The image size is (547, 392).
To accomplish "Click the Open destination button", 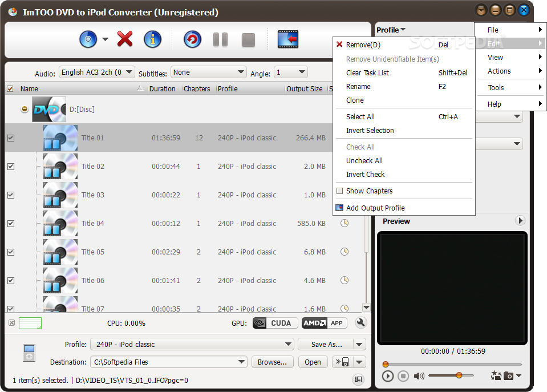I will click(x=313, y=362).
